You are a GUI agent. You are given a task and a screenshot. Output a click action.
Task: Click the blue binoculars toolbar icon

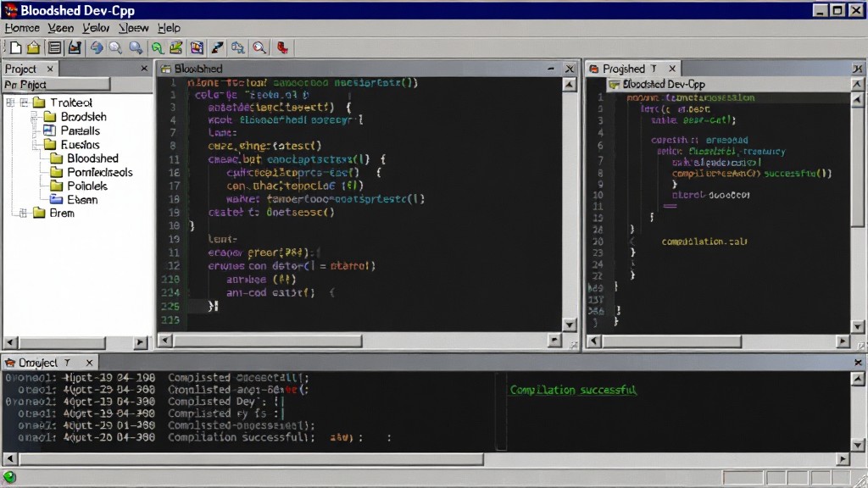point(238,47)
